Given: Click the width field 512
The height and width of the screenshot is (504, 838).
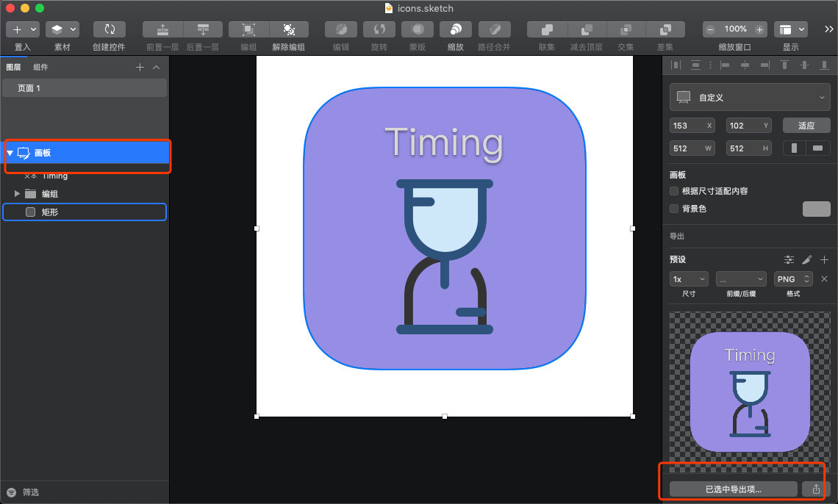Looking at the screenshot, I should [692, 148].
